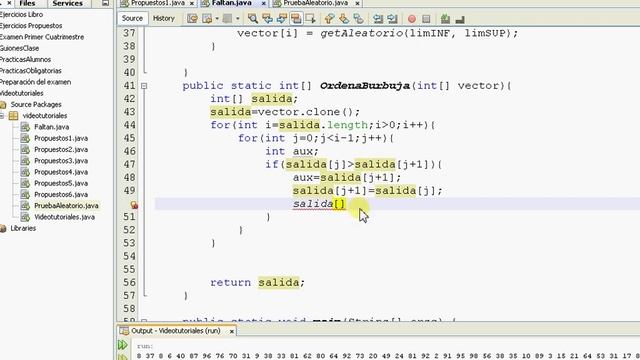Select the videotutoriales package
The height and width of the screenshot is (360, 640).
[x=44, y=116]
